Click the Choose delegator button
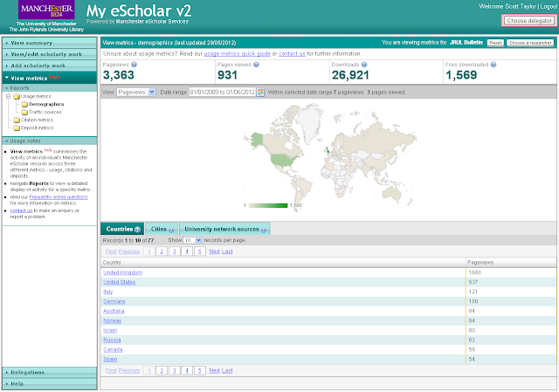559x392 pixels. click(530, 21)
